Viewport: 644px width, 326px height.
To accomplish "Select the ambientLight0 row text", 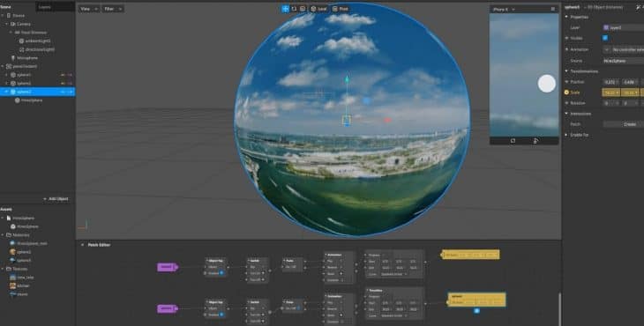I will (x=38, y=41).
